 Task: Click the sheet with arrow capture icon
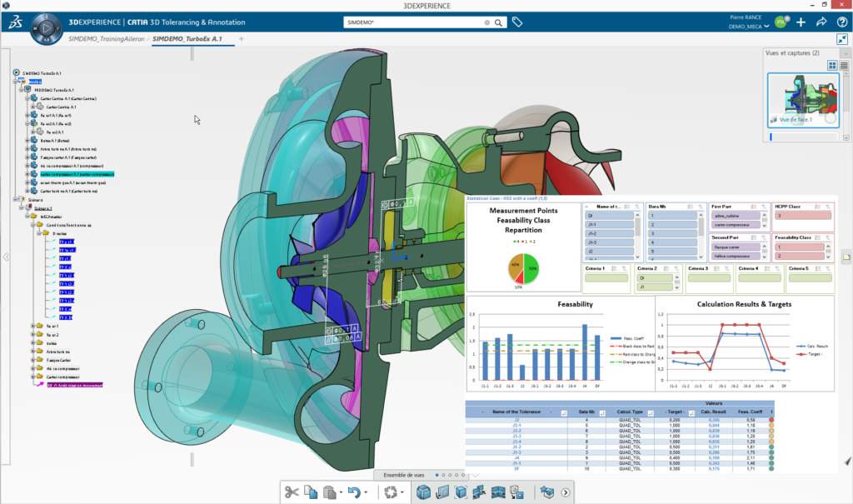516,492
